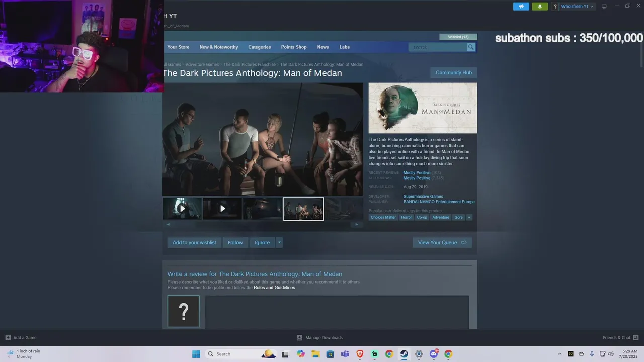
Task: Click Adventure Games breadcrumb link
Action: pos(202,64)
